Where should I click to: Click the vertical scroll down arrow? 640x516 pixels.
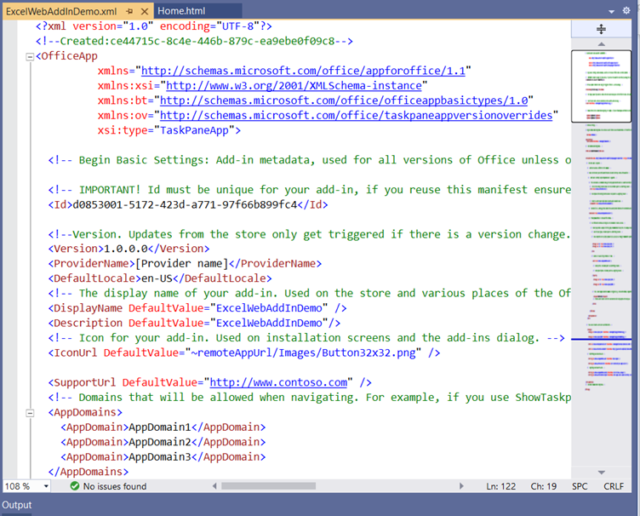coord(601,472)
